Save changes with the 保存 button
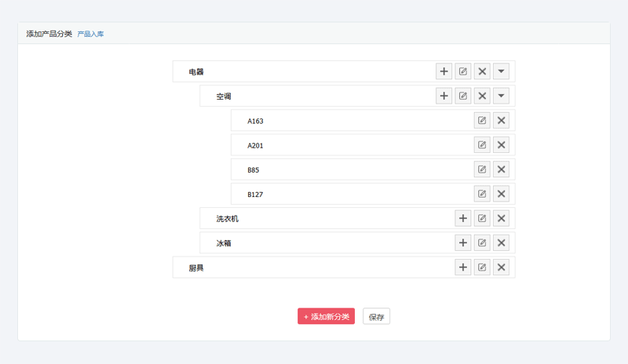 [x=376, y=317]
